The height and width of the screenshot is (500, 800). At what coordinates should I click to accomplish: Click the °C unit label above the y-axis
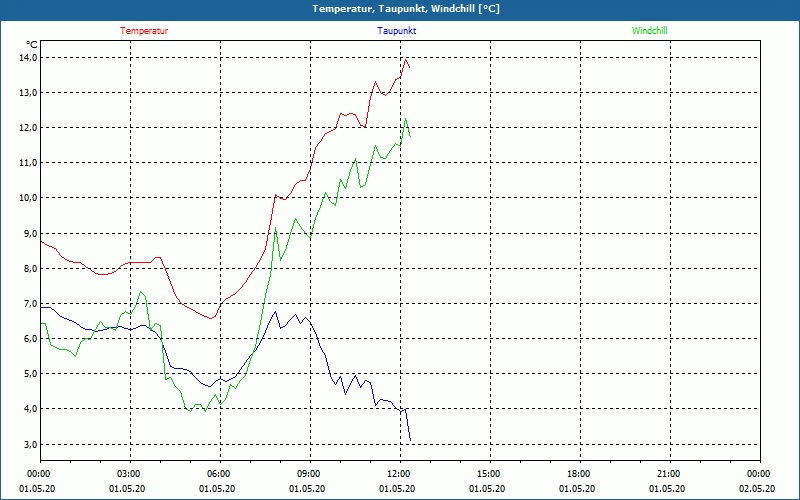pyautogui.click(x=32, y=45)
